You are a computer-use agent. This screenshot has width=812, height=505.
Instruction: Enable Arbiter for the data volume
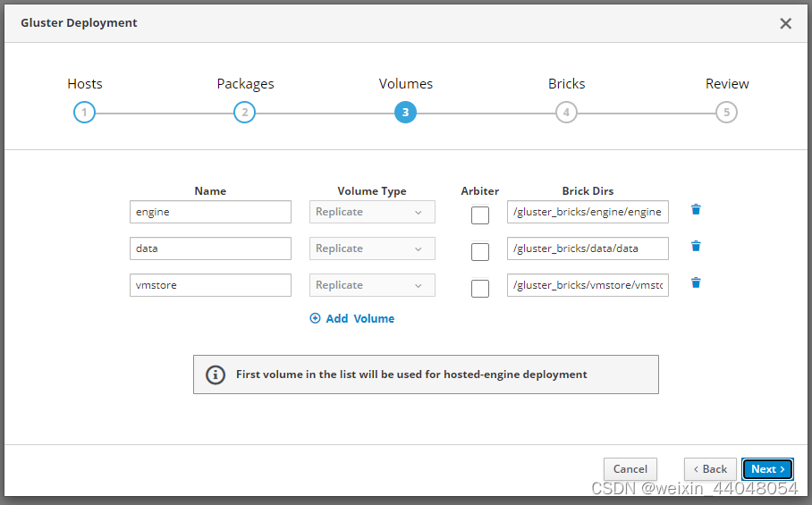[480, 252]
